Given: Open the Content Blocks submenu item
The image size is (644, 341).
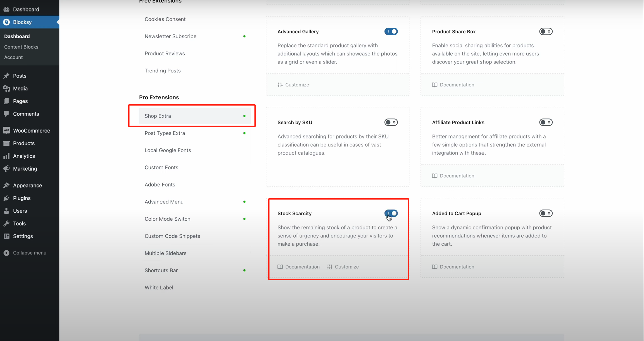Looking at the screenshot, I should tap(21, 47).
